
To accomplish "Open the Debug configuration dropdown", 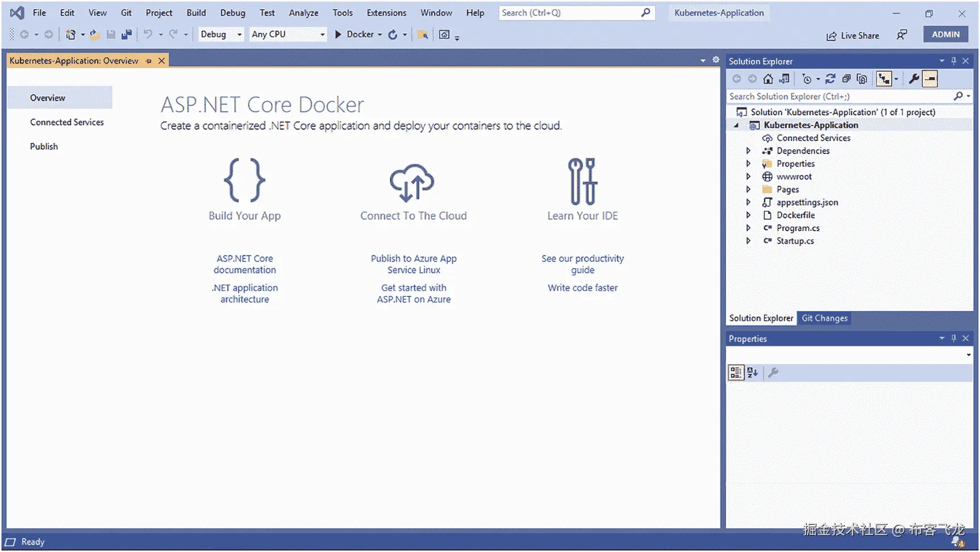I will point(221,35).
